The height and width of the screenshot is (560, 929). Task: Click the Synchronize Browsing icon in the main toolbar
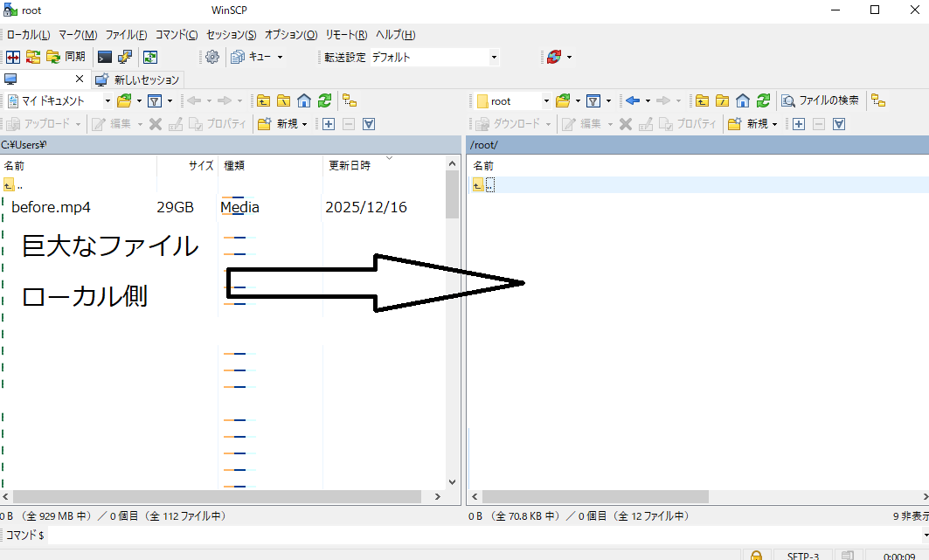point(150,57)
